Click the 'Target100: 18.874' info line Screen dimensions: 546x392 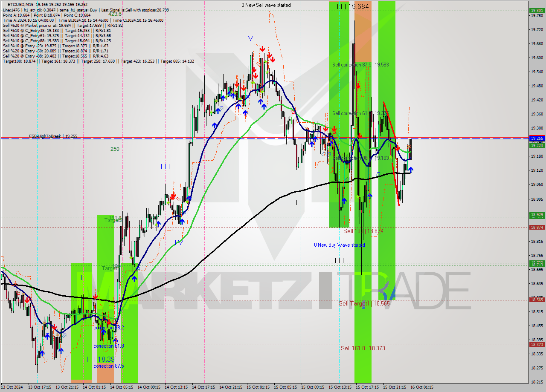(99, 61)
